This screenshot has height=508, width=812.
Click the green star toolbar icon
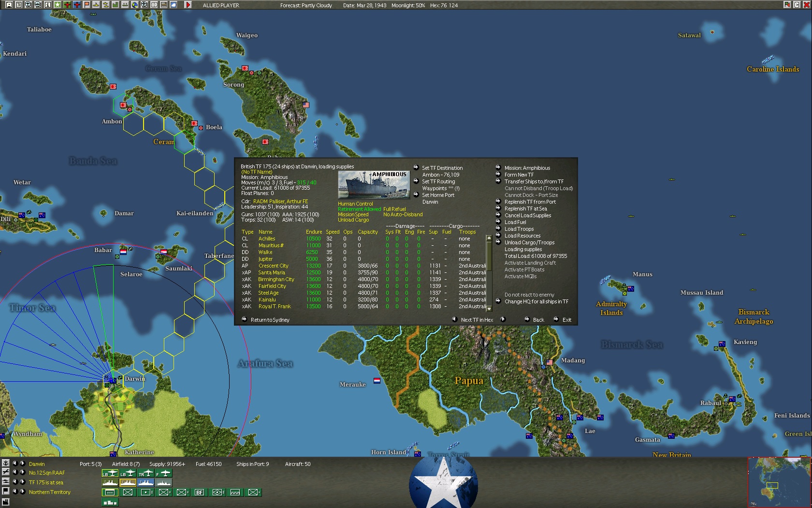[57, 5]
